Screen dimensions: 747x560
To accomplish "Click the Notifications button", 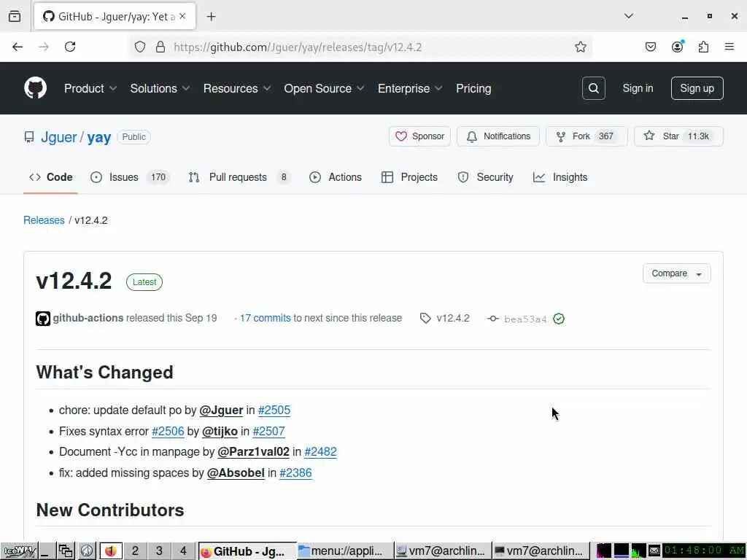I will [498, 136].
